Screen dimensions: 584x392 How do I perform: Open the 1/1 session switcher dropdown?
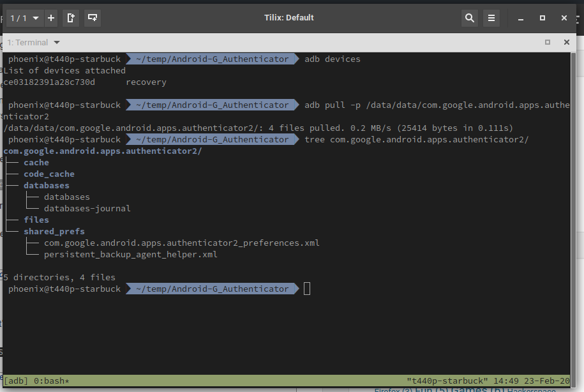click(24, 18)
